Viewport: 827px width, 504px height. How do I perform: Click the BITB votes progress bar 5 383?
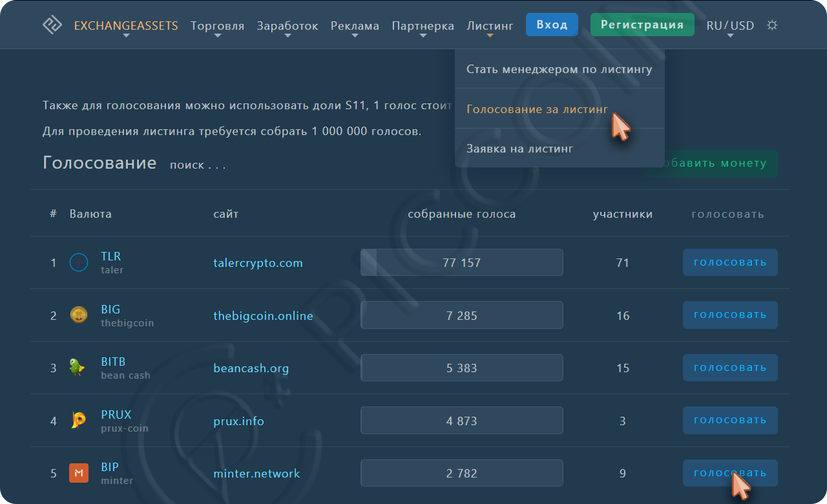(462, 368)
